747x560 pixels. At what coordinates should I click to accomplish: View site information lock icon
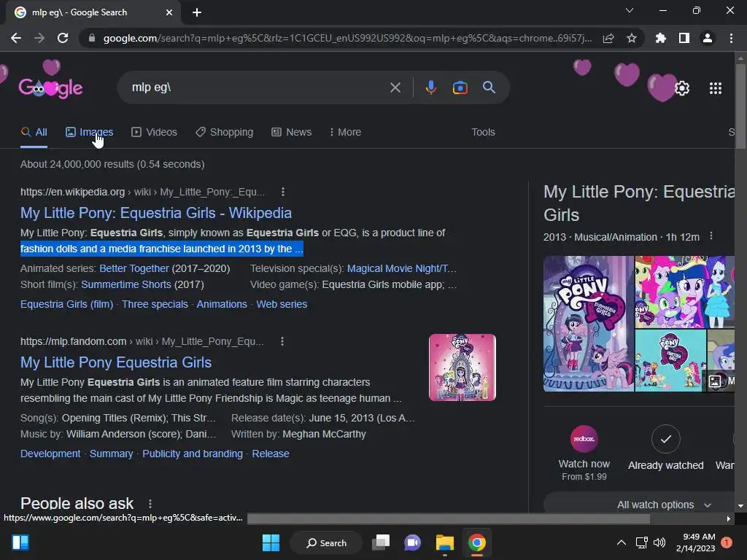(x=92, y=38)
